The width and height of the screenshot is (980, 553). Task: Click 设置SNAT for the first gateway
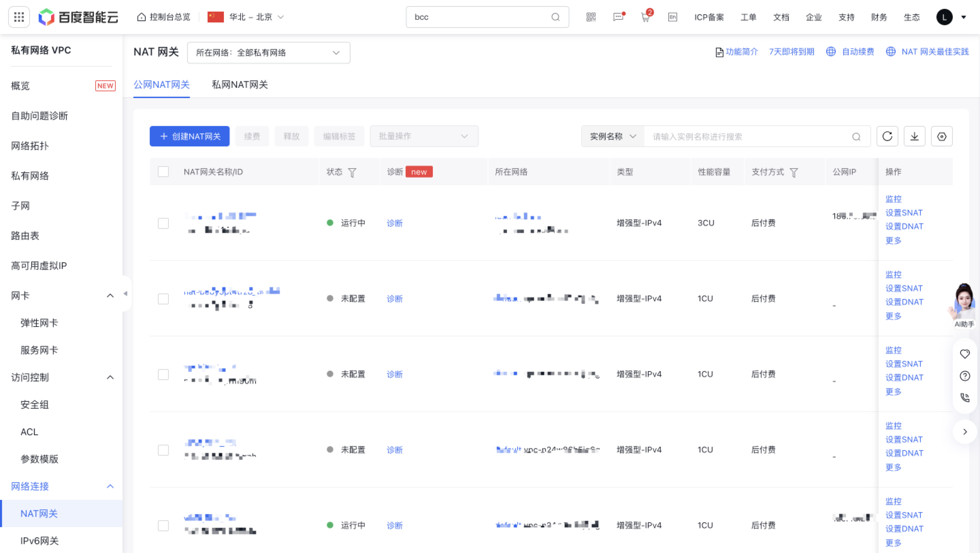(904, 213)
